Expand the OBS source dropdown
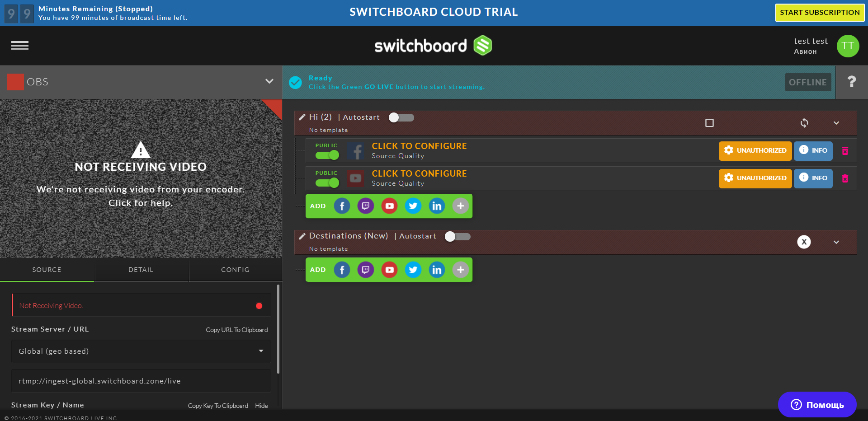 coord(269,81)
